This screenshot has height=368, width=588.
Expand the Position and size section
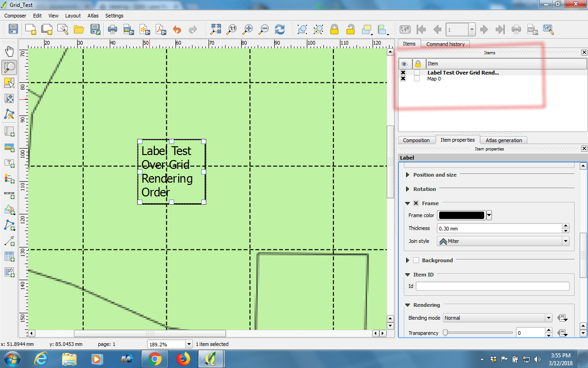point(407,175)
